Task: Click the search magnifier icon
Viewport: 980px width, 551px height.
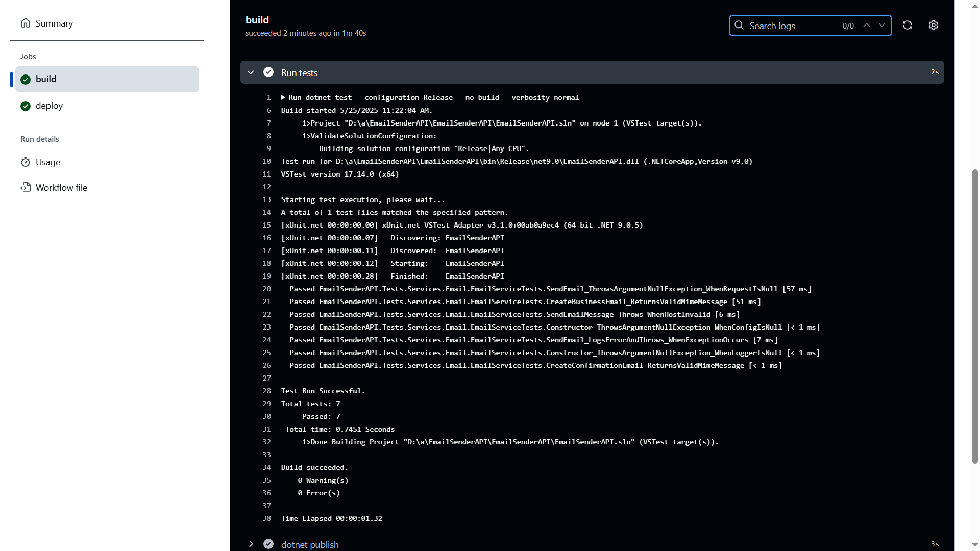Action: [x=739, y=25]
